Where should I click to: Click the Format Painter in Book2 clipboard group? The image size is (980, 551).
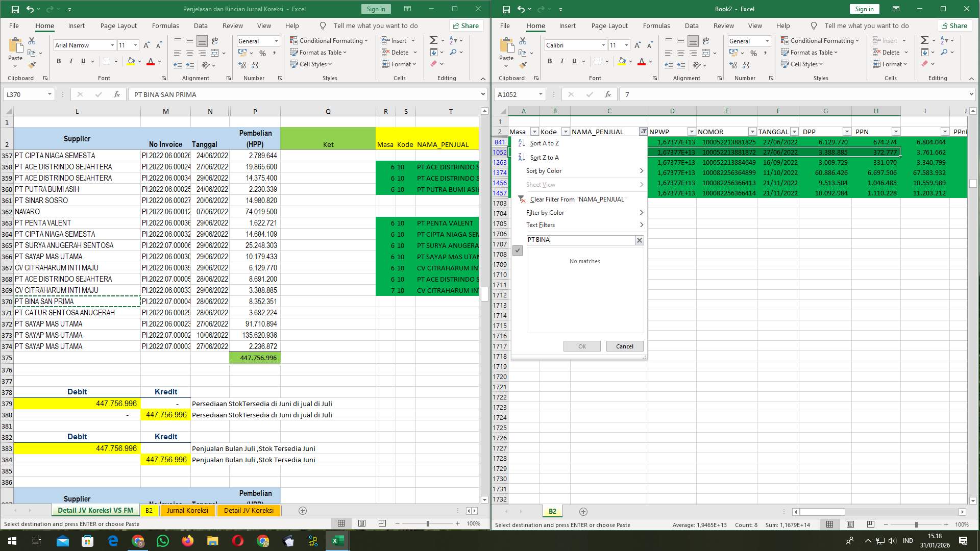coord(522,65)
